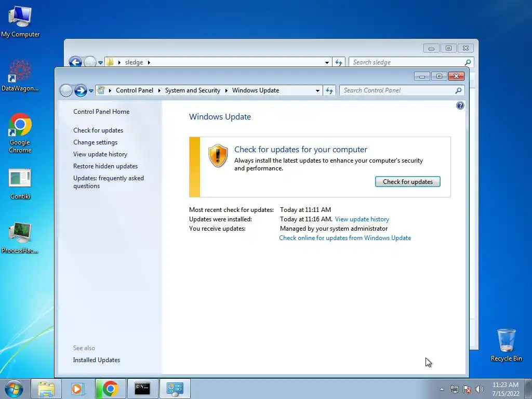The image size is (532, 399).
Task: Expand the arrow after sledge breadcrumb
Action: point(149,62)
